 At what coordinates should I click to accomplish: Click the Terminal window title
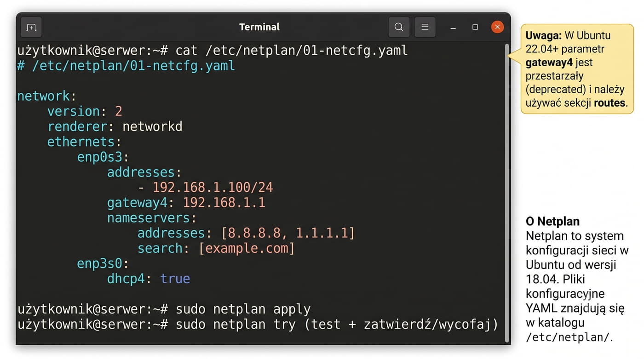259,27
